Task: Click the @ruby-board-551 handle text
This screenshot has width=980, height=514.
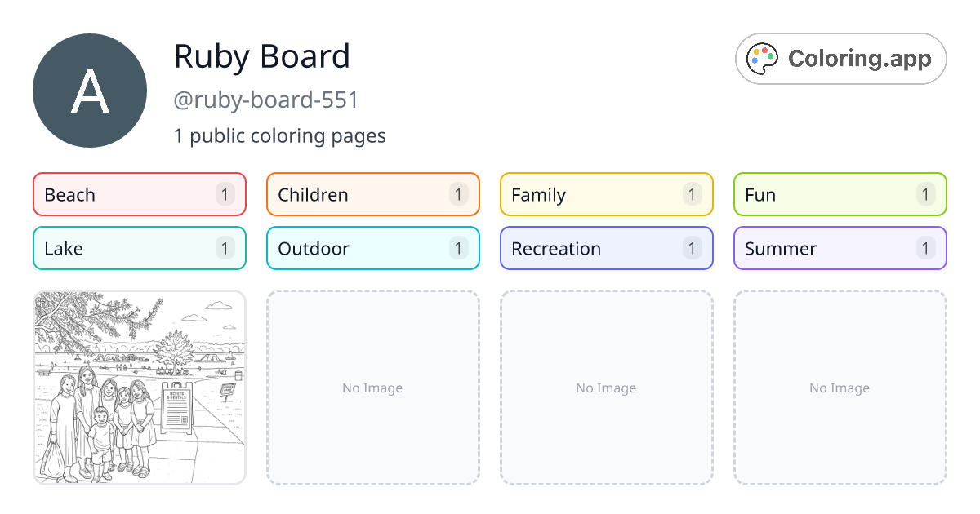Action: click(x=266, y=100)
